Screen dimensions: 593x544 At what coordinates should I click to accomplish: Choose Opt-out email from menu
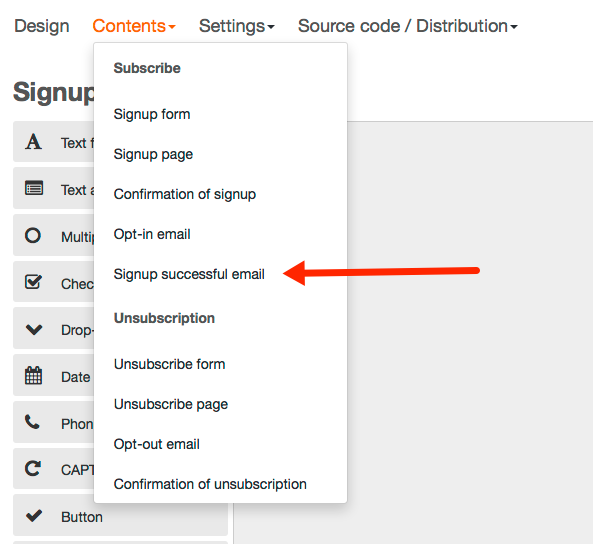(x=157, y=444)
